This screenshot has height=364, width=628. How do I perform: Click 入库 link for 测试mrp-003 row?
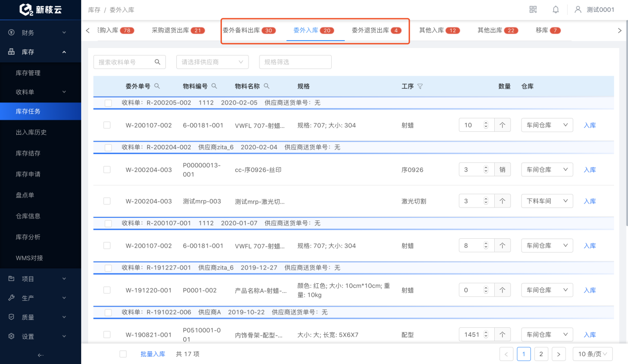590,201
